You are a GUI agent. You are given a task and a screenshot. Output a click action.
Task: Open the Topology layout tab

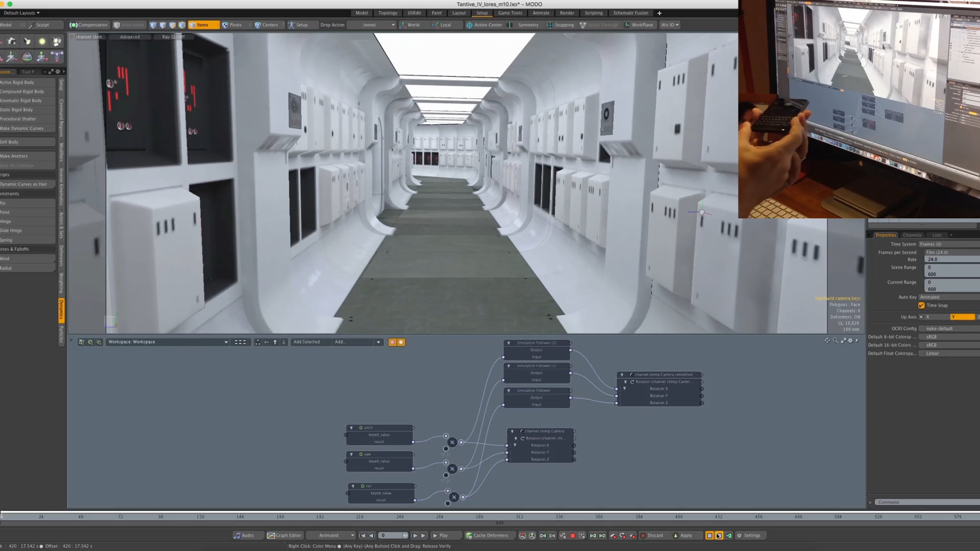click(x=388, y=13)
